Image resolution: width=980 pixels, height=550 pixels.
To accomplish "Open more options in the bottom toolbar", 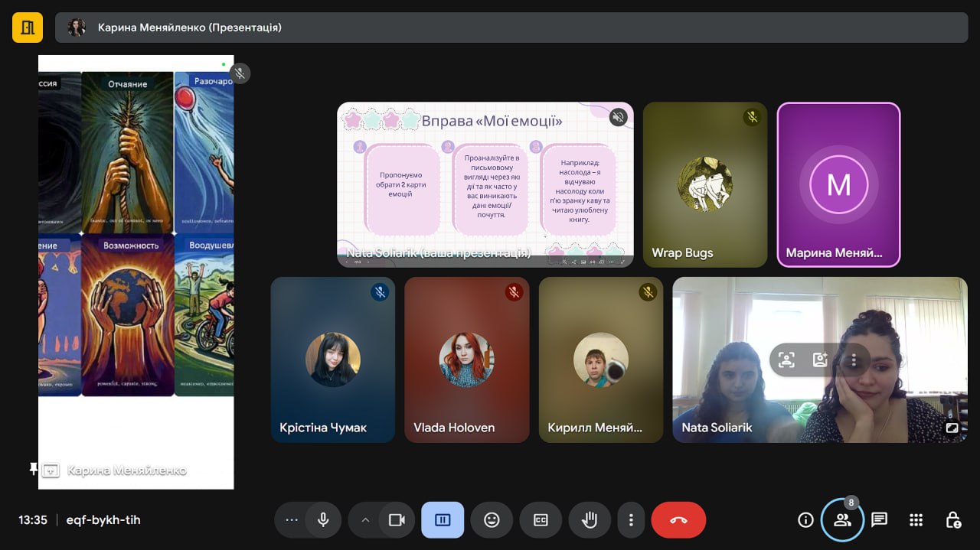I will 631,520.
